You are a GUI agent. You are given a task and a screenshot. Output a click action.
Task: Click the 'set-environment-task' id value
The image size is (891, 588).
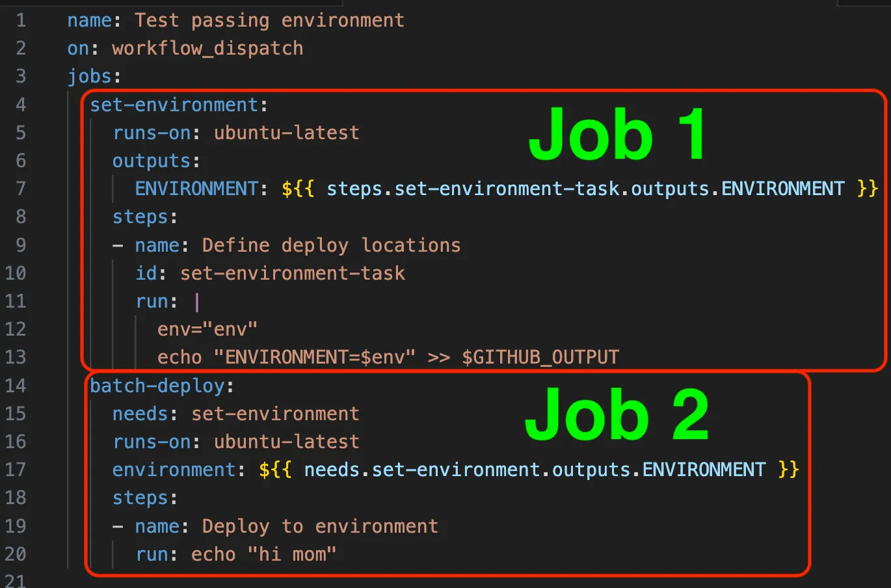point(292,273)
